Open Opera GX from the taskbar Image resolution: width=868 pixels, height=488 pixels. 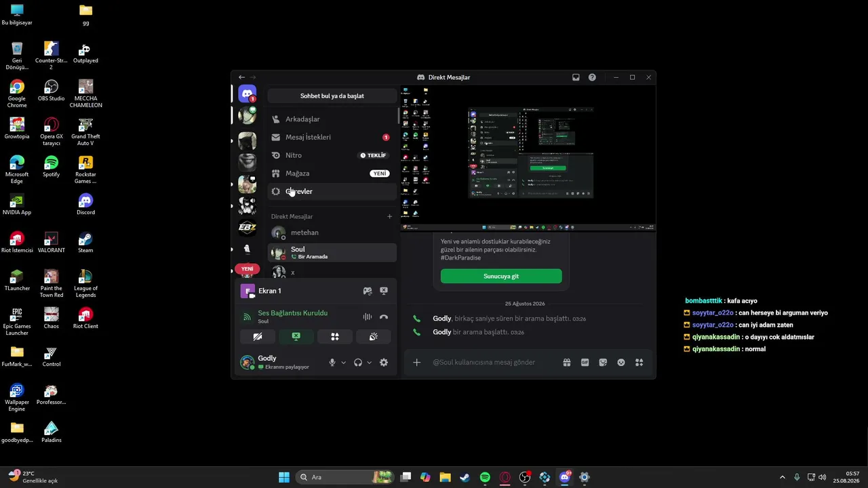(x=505, y=477)
